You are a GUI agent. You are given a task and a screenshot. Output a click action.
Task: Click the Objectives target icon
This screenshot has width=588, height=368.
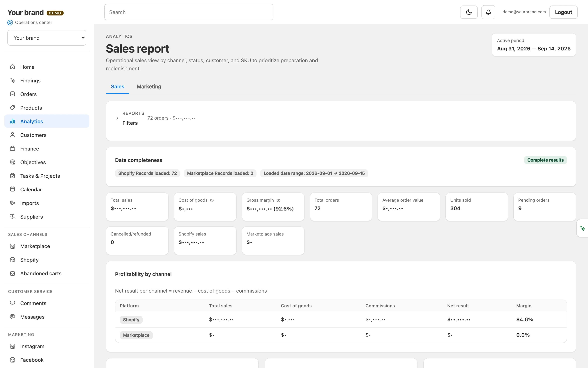[12, 162]
